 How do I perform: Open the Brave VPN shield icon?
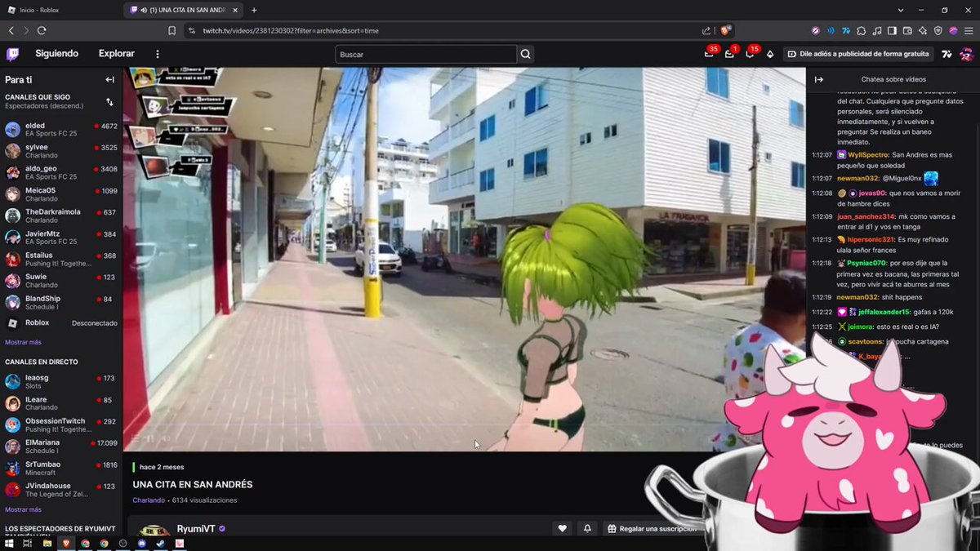[x=938, y=30]
